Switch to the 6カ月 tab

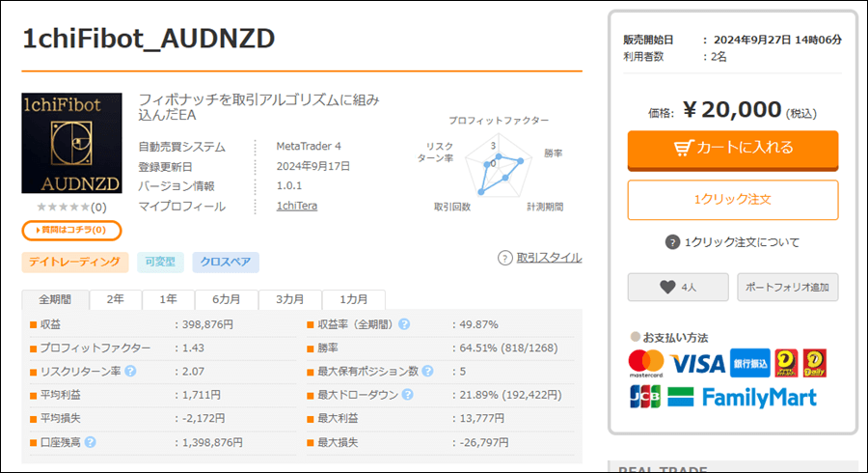tap(227, 299)
